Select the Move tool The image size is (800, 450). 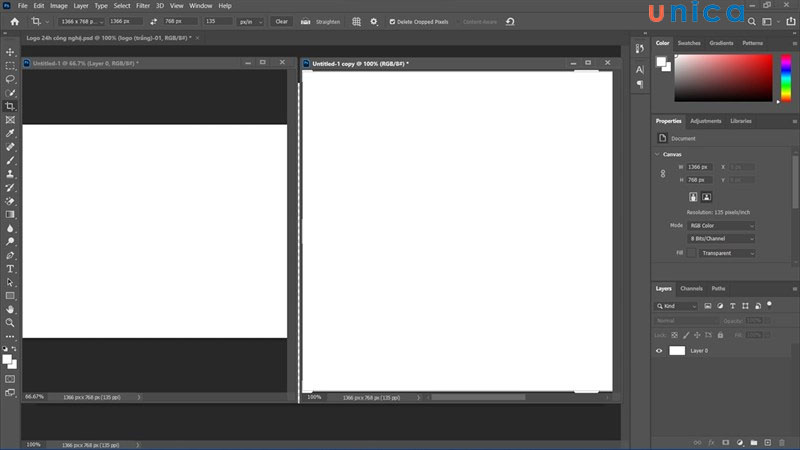click(x=10, y=52)
